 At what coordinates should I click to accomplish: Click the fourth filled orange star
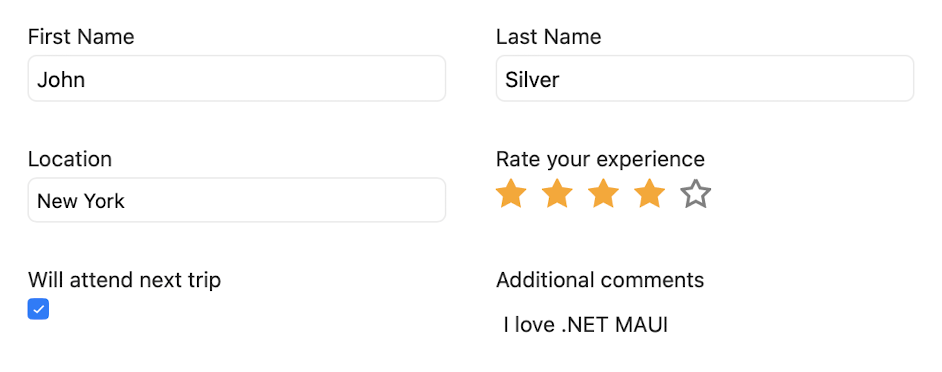649,194
